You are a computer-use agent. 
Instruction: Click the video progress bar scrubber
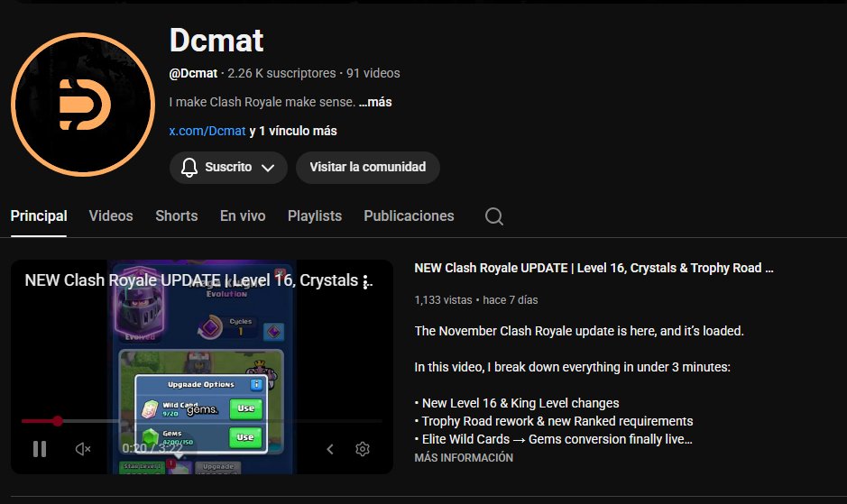click(x=57, y=421)
